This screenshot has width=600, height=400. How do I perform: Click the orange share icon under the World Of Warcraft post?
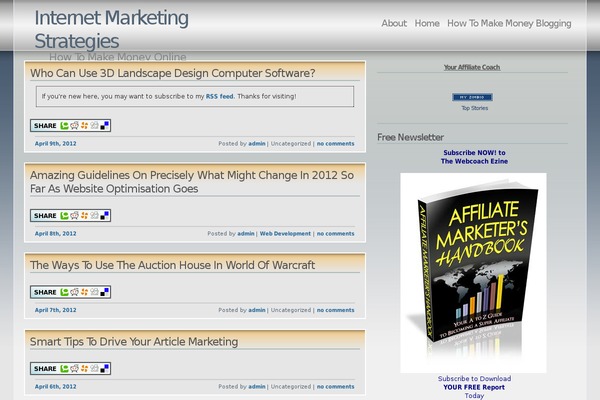84,292
